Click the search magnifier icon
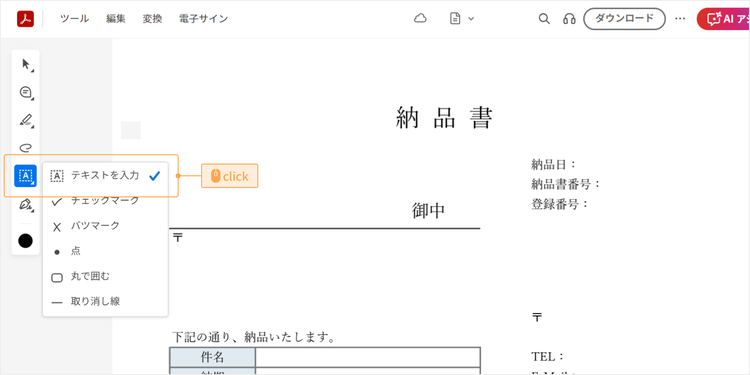Image resolution: width=750 pixels, height=375 pixels. tap(544, 19)
